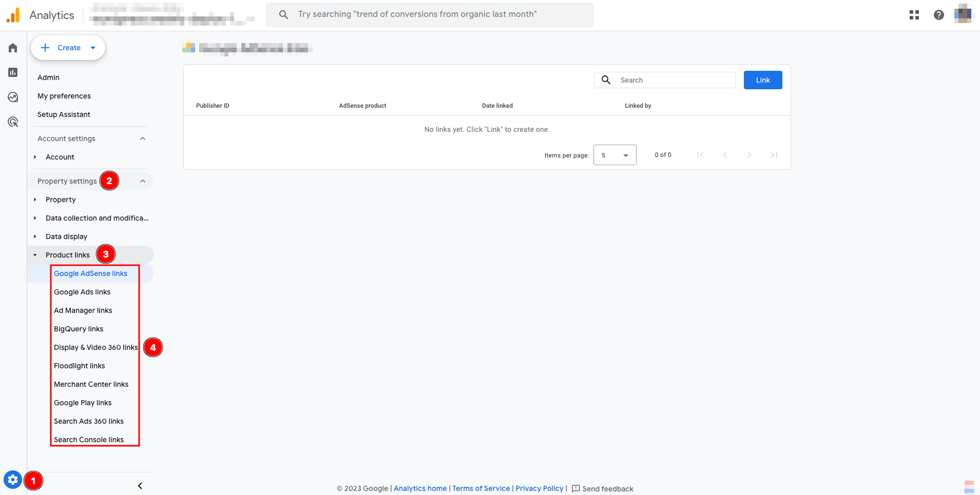Click the blue Link button
Screen dimensions: 980x495
tap(762, 80)
